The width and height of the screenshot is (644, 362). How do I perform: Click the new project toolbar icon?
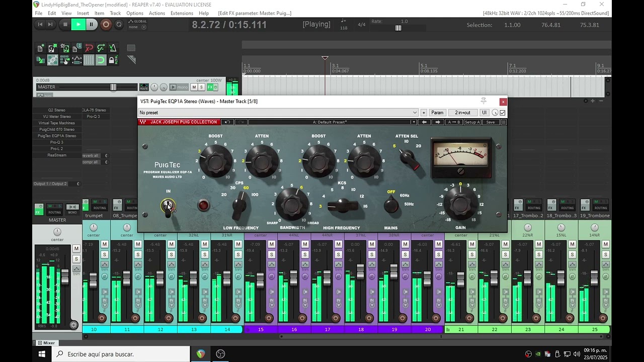41,48
